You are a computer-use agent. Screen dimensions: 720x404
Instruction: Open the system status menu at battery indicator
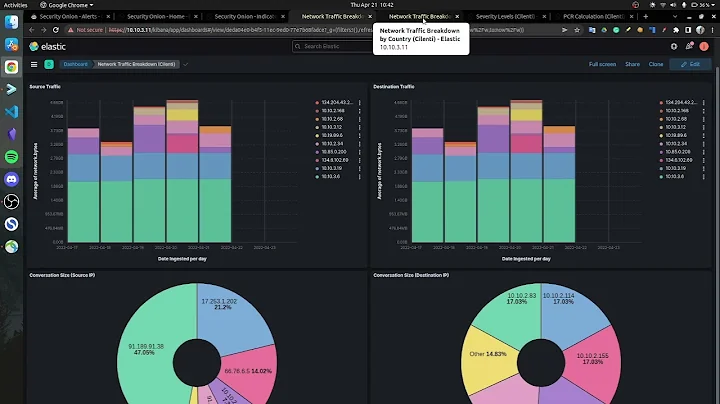[x=702, y=5]
